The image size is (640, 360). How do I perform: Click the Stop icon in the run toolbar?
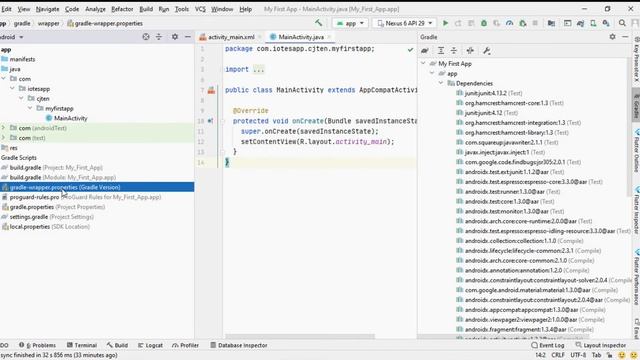pos(535,23)
